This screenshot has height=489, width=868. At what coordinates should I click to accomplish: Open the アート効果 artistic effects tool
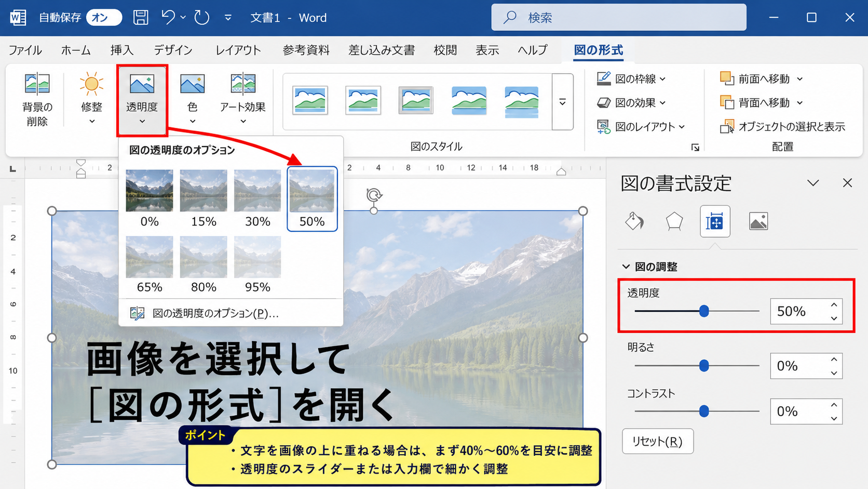[x=242, y=99]
